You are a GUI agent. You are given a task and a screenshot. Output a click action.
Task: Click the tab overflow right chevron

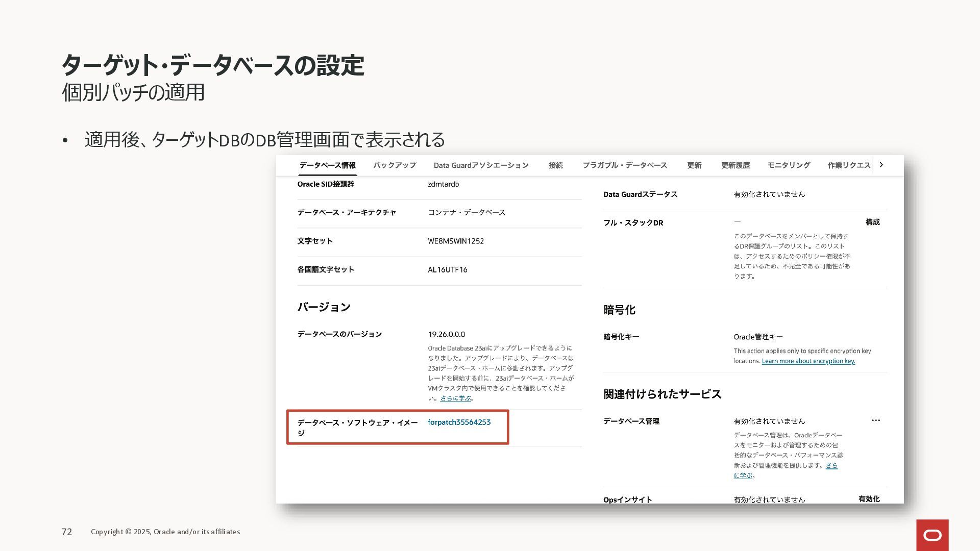881,165
